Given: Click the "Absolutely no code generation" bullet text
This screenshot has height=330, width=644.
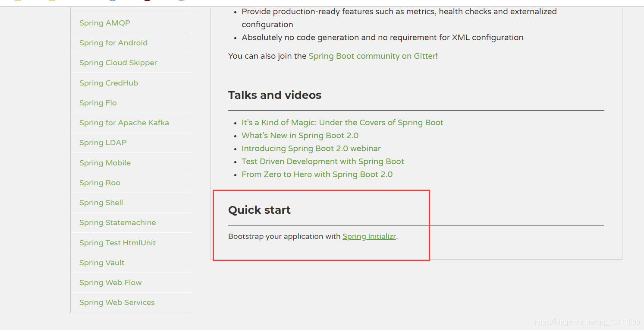Looking at the screenshot, I should [383, 38].
